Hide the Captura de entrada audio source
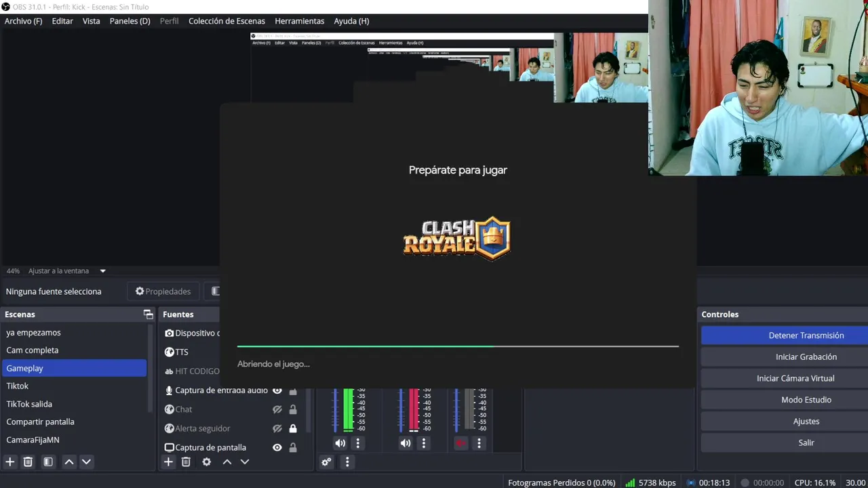This screenshot has width=868, height=488. (x=277, y=390)
